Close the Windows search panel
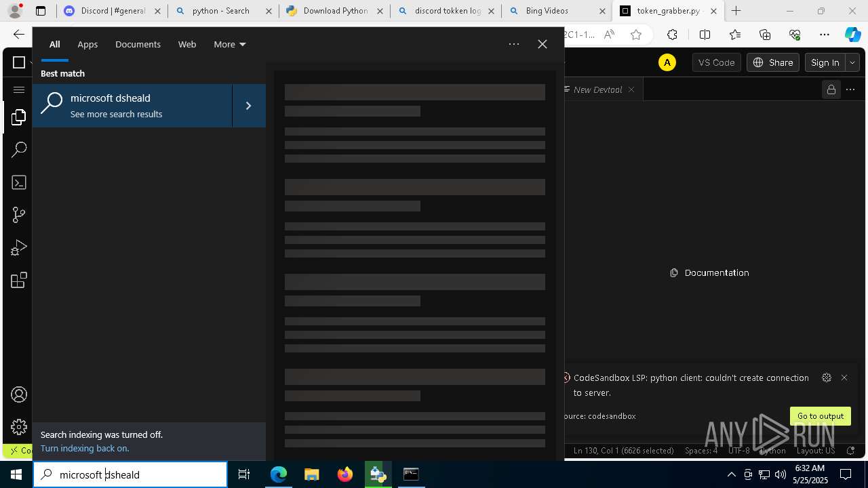Screen dimensions: 868x488 [542, 44]
